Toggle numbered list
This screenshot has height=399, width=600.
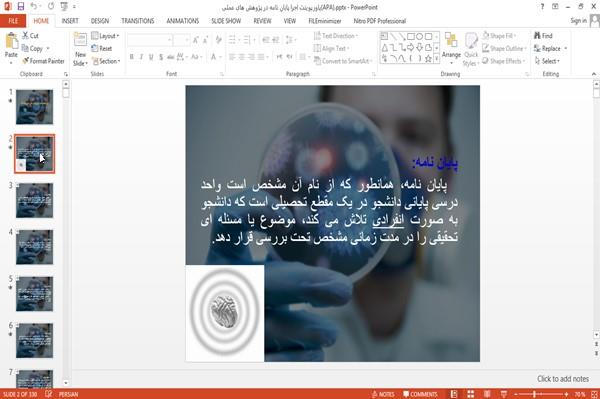(247, 40)
